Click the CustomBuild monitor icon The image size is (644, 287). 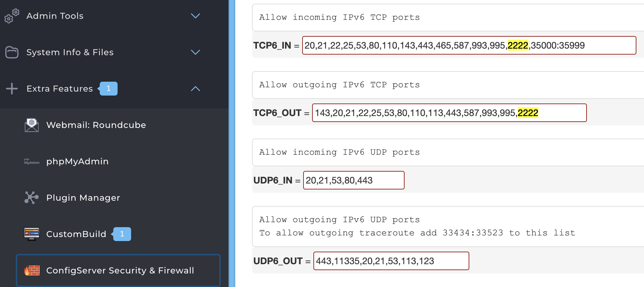32,234
